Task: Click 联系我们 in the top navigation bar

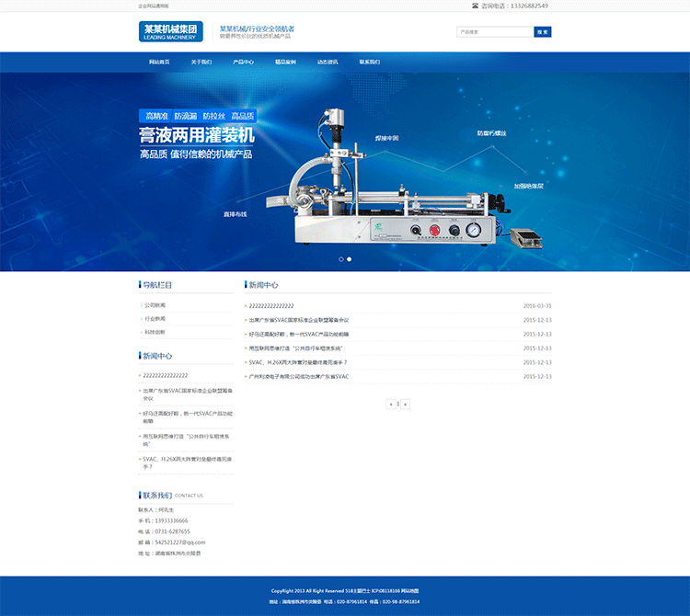Action: pos(370,63)
